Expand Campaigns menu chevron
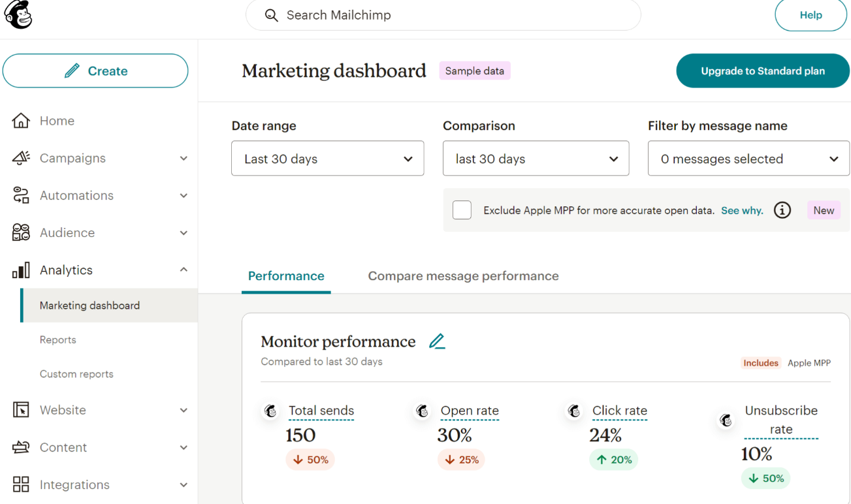This screenshot has height=504, width=851. point(184,158)
